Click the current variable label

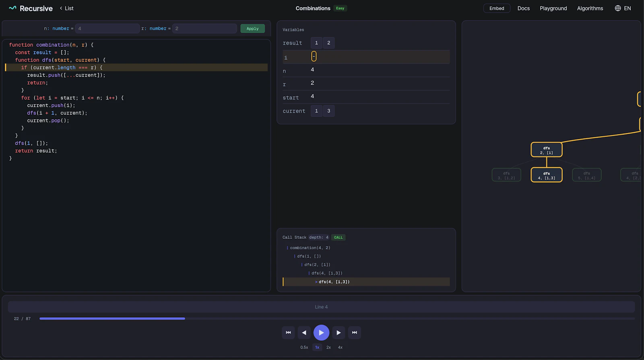click(x=294, y=111)
